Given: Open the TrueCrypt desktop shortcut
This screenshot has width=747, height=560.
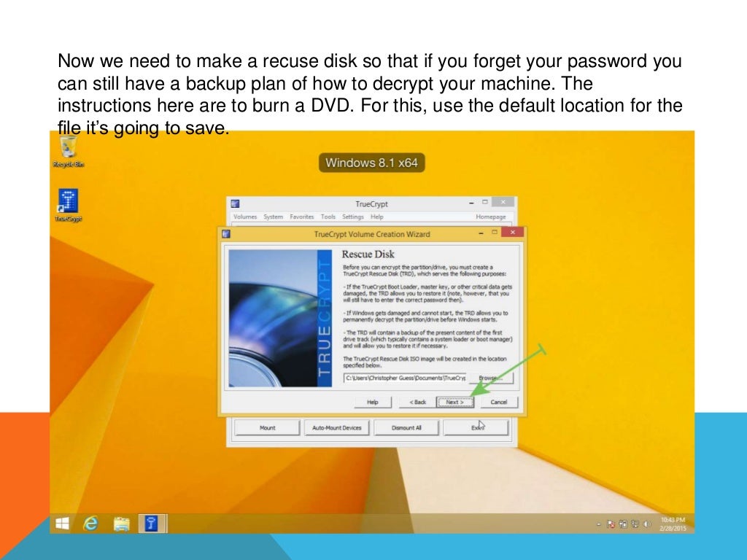Looking at the screenshot, I should coord(68,205).
